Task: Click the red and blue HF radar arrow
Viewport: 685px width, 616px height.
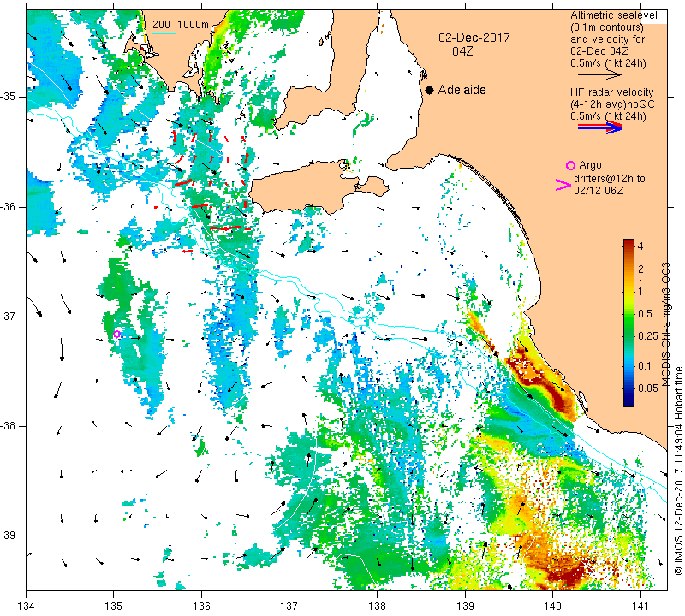Action: point(599,127)
